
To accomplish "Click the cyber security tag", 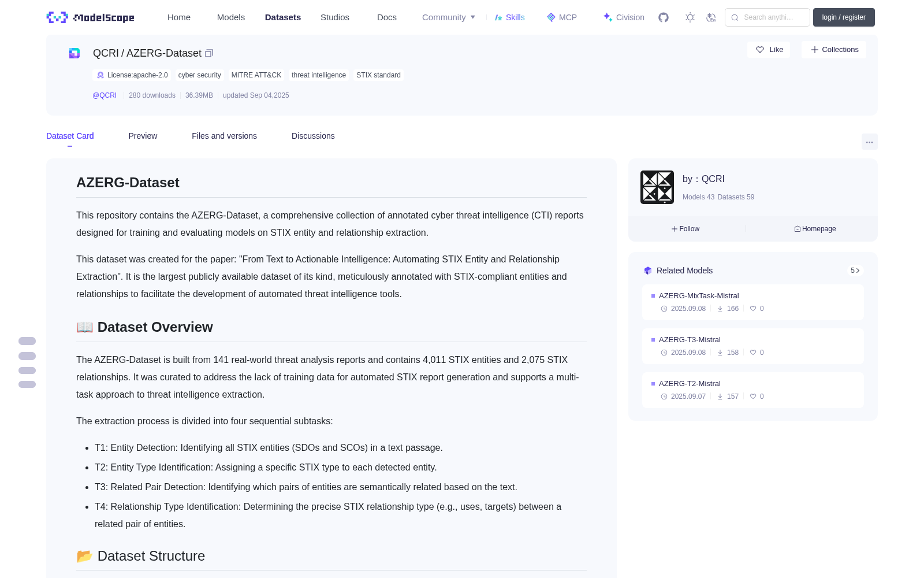I will (x=200, y=75).
